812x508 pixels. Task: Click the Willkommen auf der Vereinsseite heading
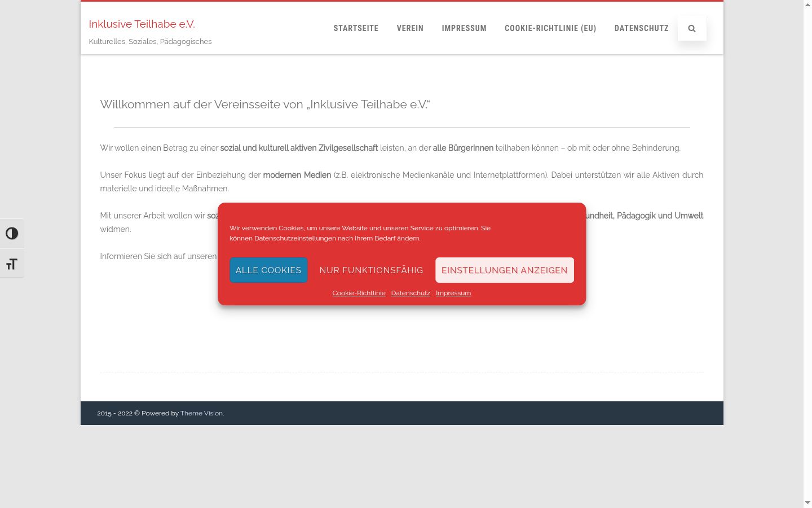pos(265,104)
